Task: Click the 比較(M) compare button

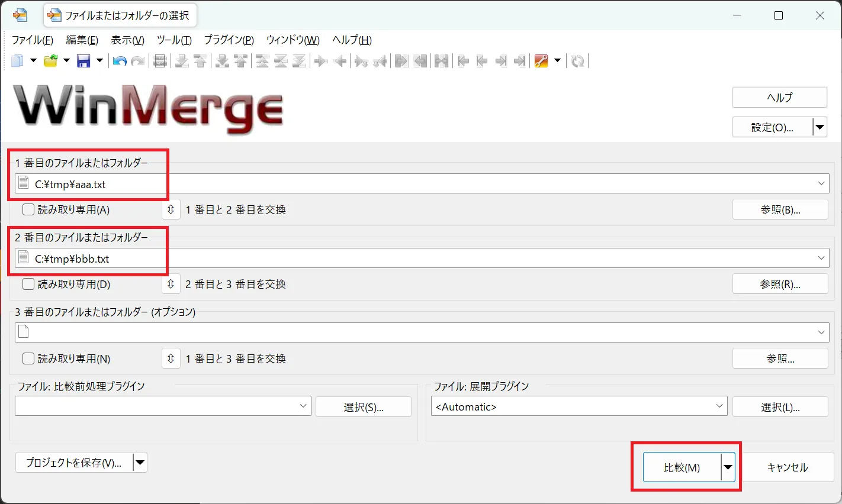Action: tap(682, 467)
